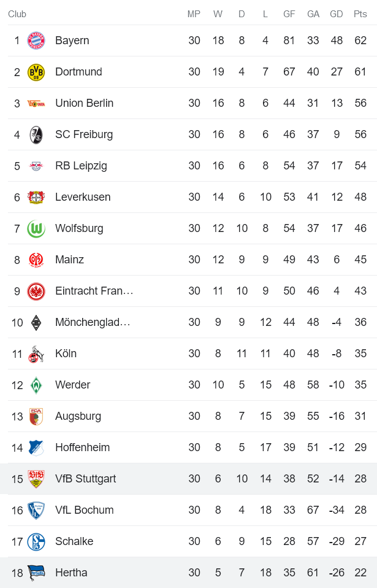Click the GD column header
The image size is (377, 588).
[x=336, y=12]
